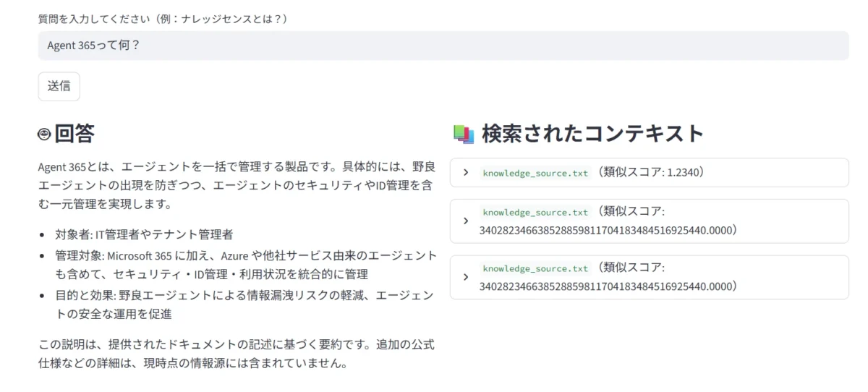Click the books icon beside 検索されたコンテキスト
868x392 pixels.
click(x=463, y=134)
